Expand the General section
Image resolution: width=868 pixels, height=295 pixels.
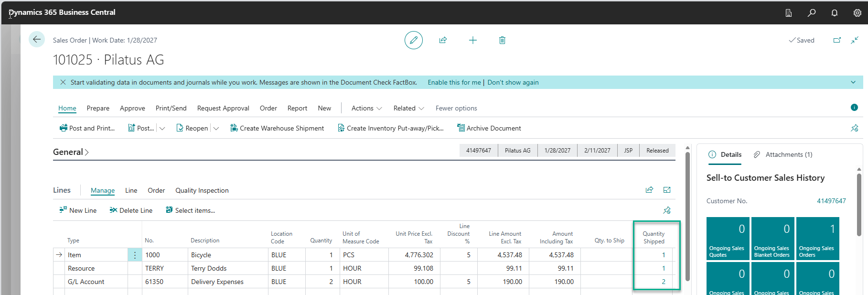point(71,152)
